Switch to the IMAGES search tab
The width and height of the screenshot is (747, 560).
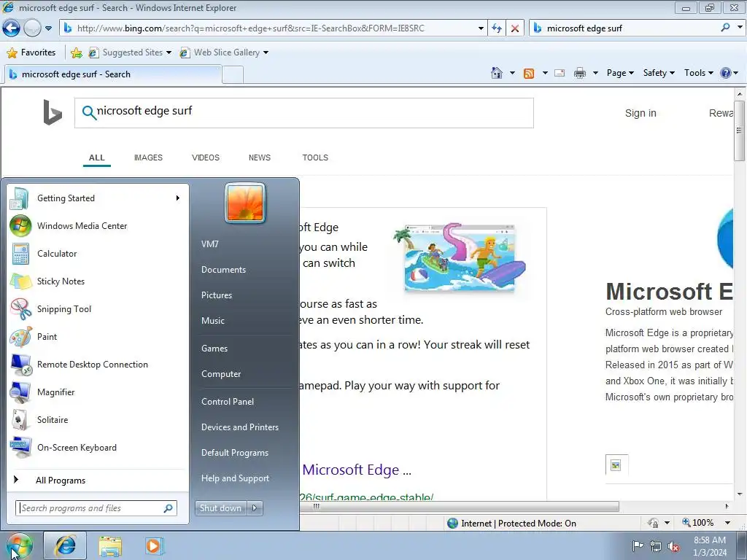[148, 157]
